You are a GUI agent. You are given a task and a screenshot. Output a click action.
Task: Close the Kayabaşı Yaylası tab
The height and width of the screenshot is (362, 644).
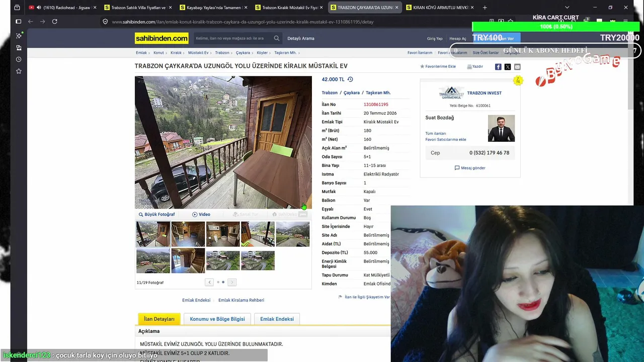pyautogui.click(x=245, y=8)
